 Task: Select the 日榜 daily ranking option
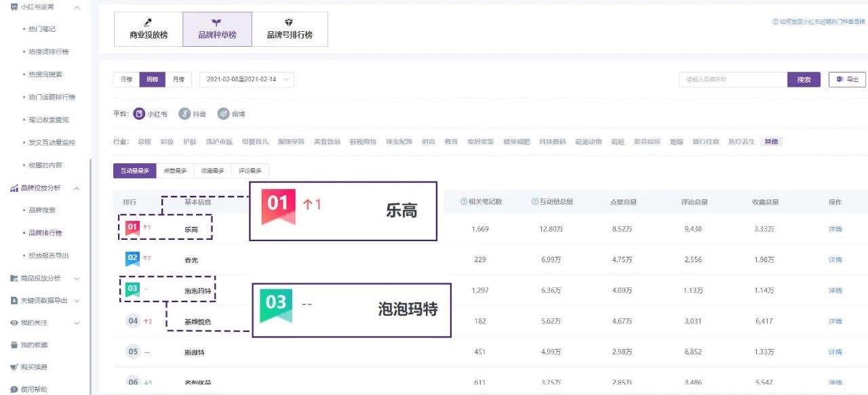126,79
